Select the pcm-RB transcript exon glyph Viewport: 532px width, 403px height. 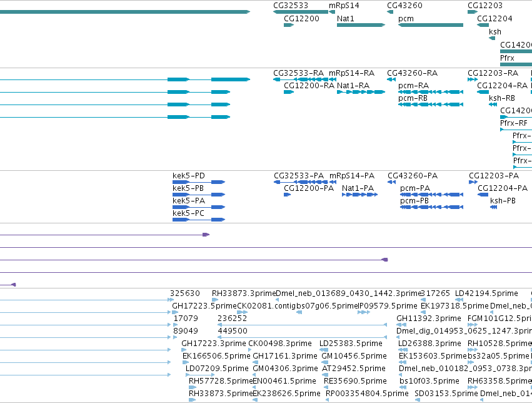tap(431, 105)
